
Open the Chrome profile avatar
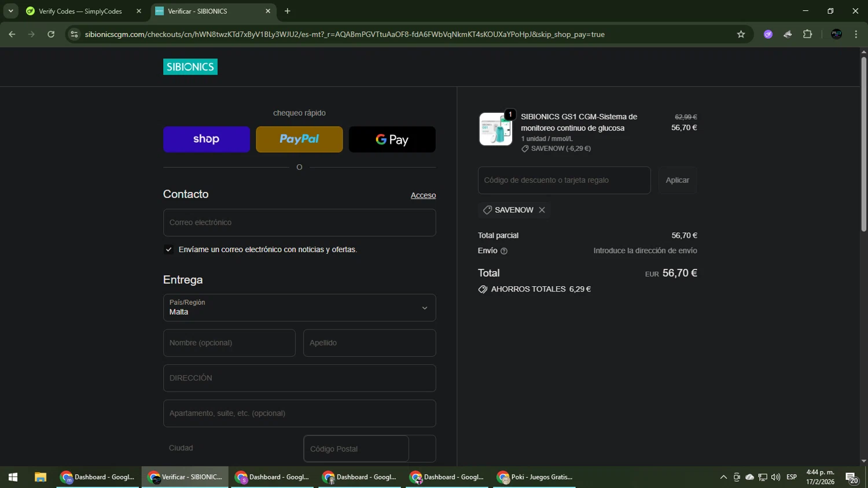tap(836, 34)
